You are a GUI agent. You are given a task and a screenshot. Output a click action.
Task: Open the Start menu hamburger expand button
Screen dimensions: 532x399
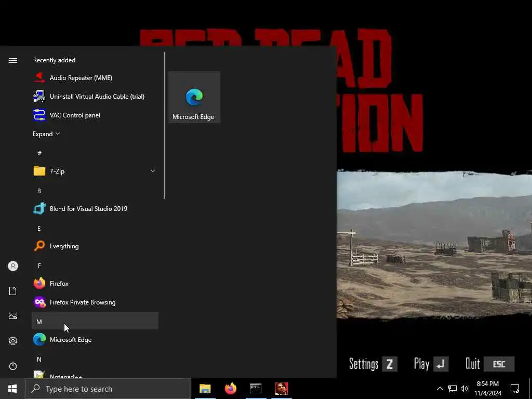[x=13, y=60]
